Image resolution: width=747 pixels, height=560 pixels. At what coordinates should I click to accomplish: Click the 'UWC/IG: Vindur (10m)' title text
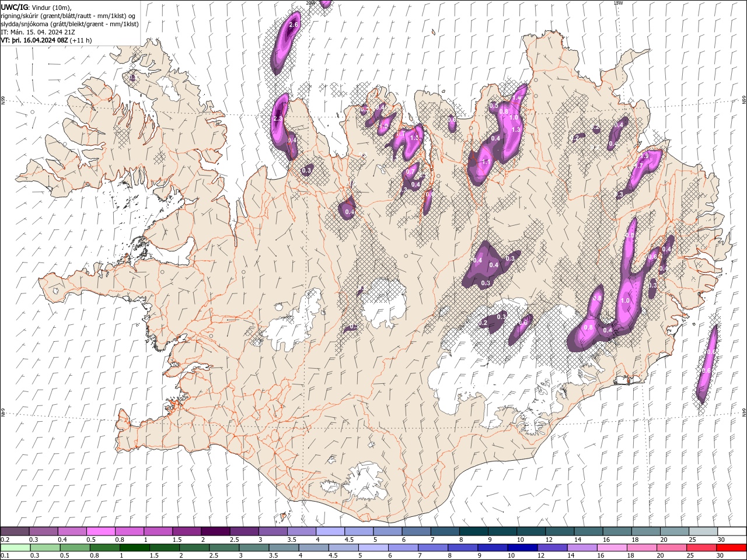coord(36,7)
